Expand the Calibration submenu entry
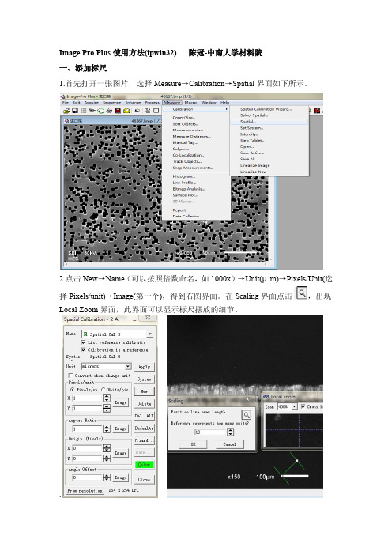 click(x=196, y=109)
